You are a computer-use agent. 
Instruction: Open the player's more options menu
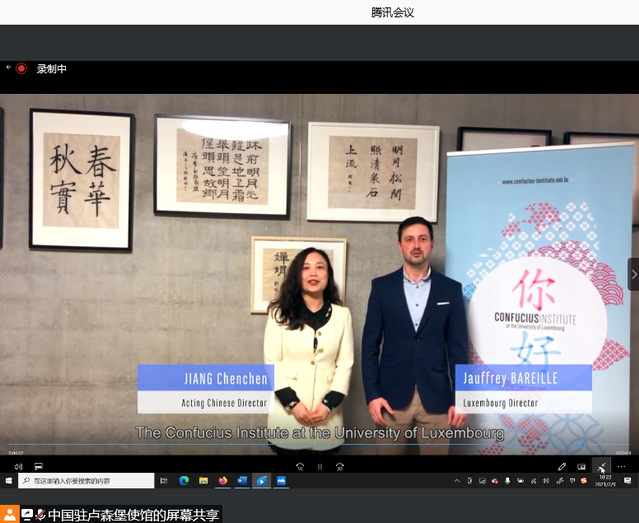point(621,466)
